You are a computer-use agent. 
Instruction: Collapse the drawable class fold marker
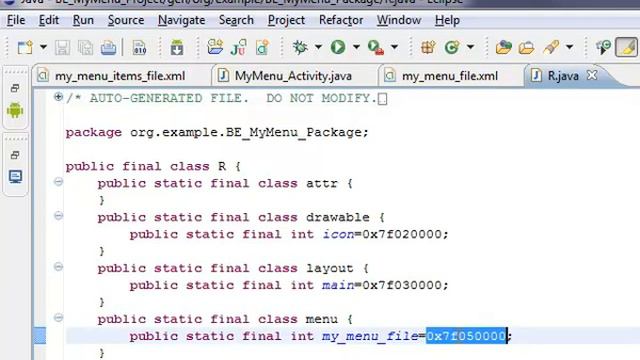[x=58, y=216]
